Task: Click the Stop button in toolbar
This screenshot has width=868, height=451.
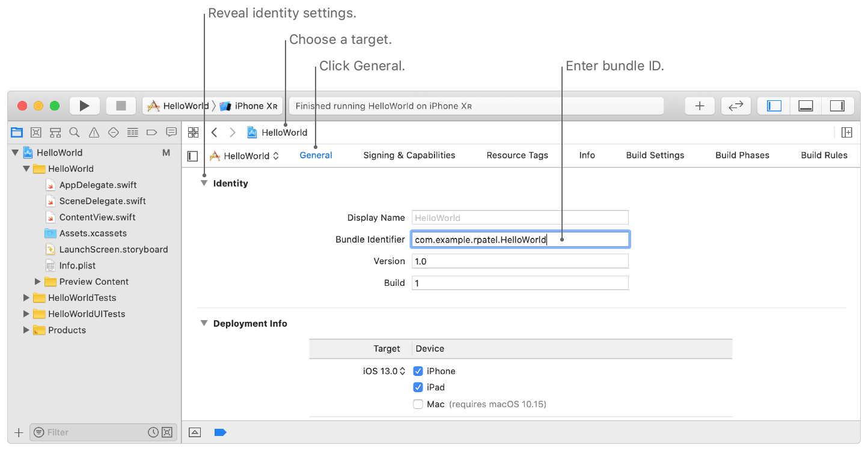Action: [x=121, y=106]
